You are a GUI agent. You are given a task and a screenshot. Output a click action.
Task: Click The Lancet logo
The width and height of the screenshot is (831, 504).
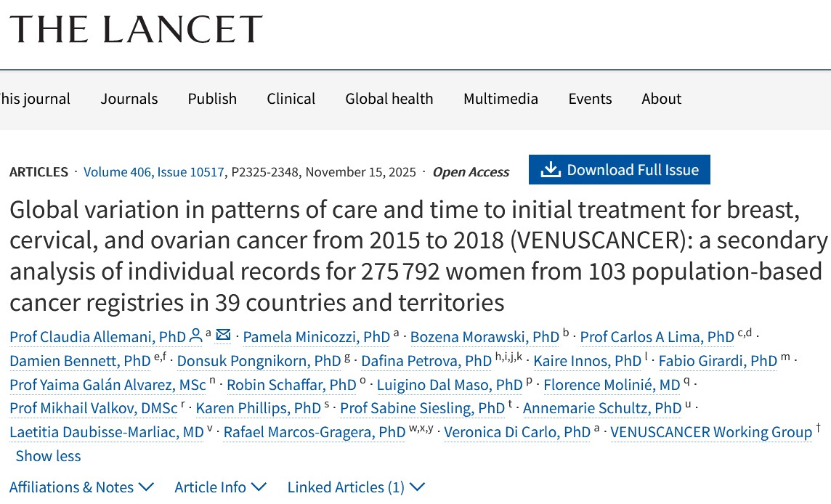136,29
